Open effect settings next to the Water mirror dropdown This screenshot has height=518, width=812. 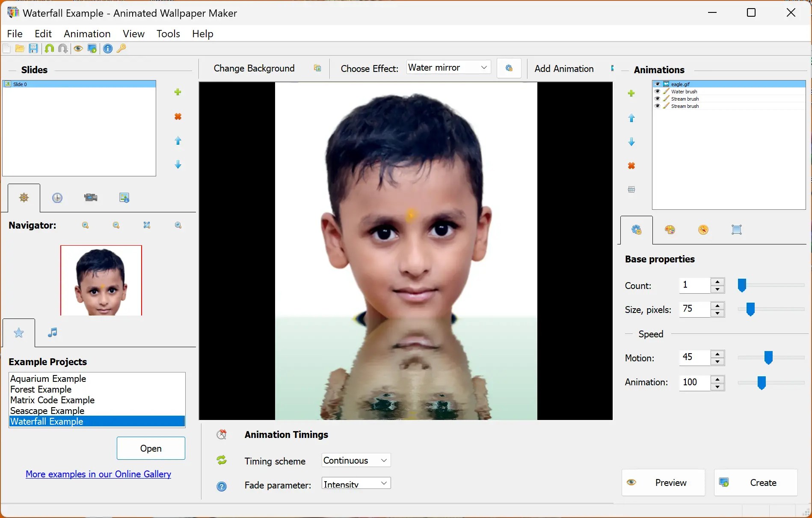click(509, 68)
